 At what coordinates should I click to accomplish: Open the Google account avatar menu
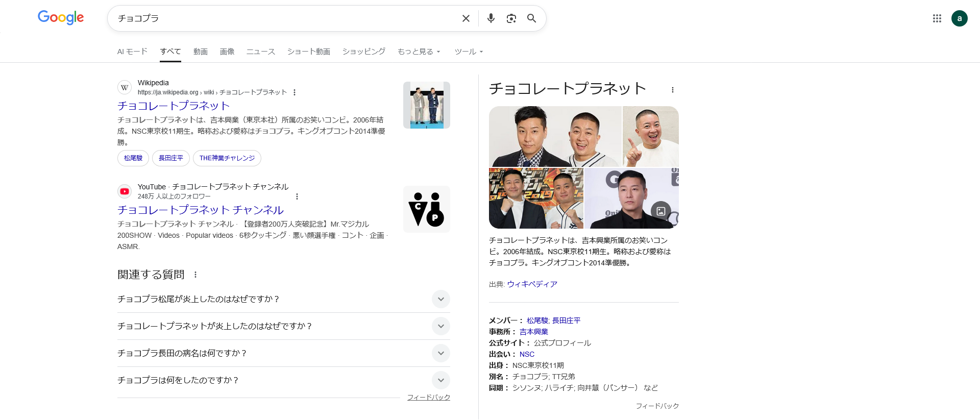pos(959,18)
